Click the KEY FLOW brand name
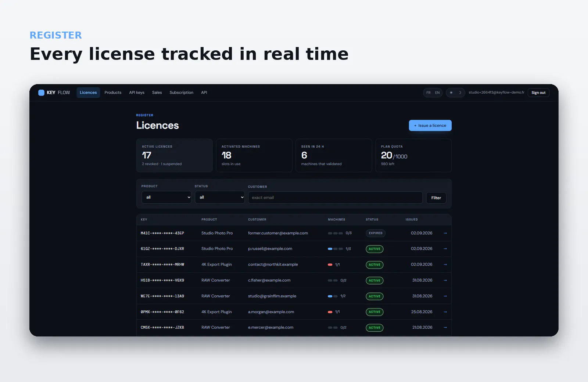The image size is (588, 382). [x=58, y=93]
